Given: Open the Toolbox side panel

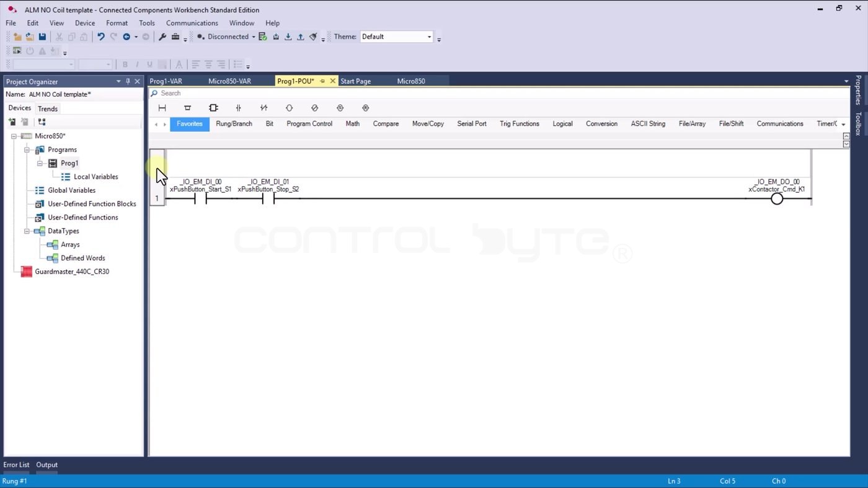Looking at the screenshot, I should click(859, 124).
